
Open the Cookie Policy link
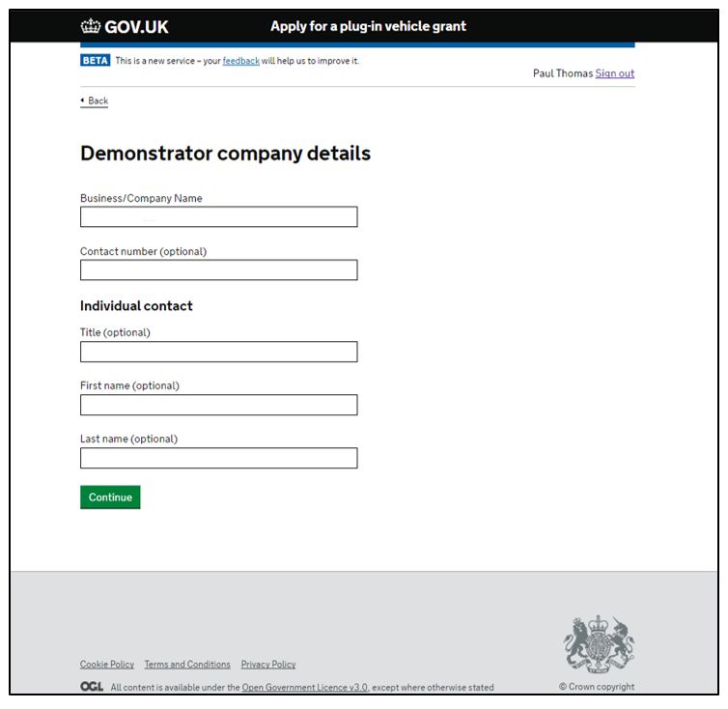pyautogui.click(x=107, y=665)
